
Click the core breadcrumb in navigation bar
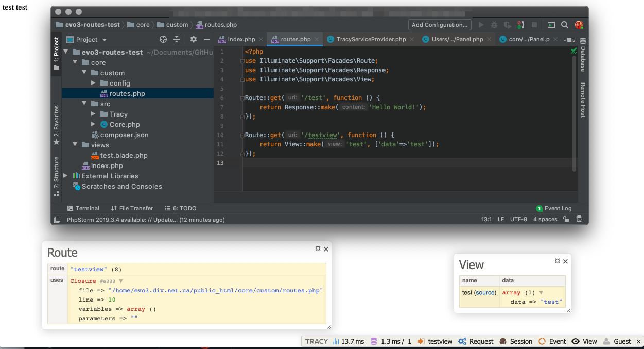point(138,25)
